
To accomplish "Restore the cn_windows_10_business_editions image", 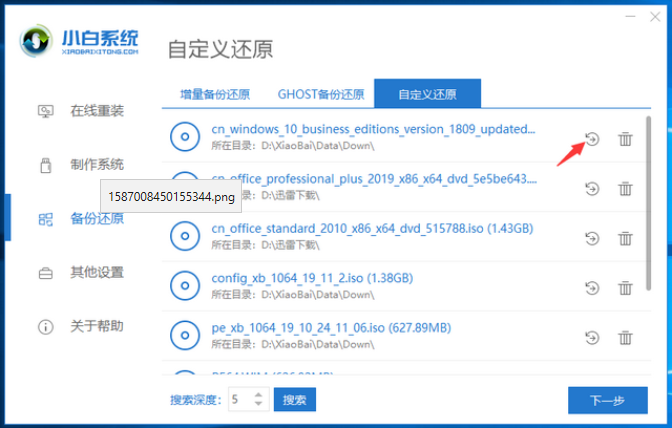I will (x=592, y=139).
